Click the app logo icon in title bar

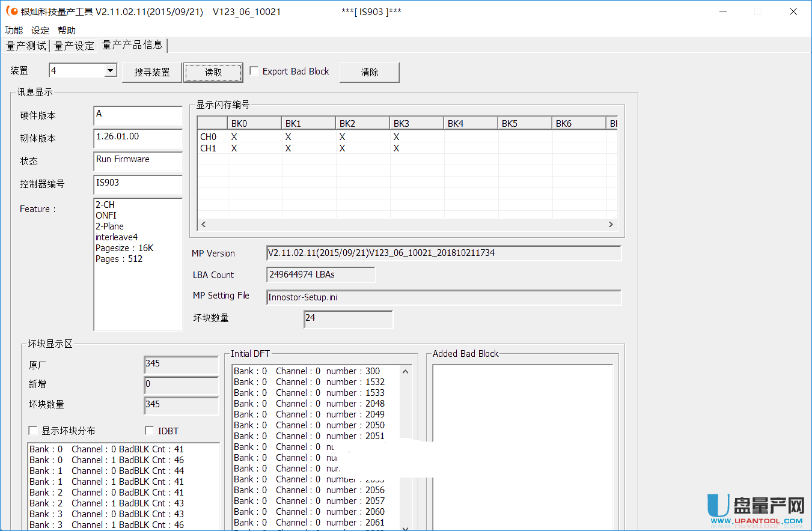point(11,11)
